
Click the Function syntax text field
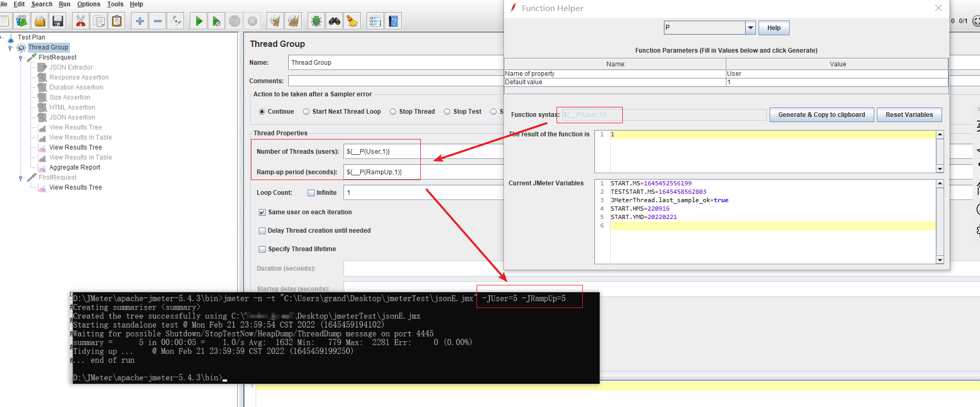(x=664, y=115)
